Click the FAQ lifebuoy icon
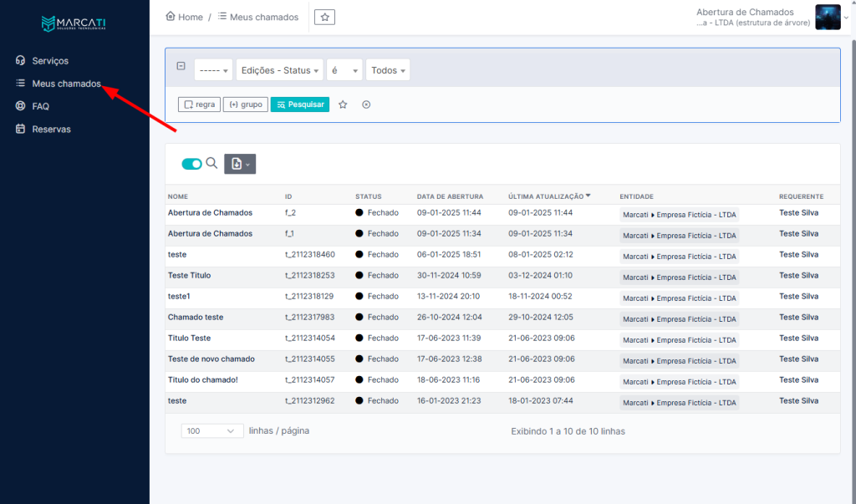856x504 pixels. (x=21, y=106)
